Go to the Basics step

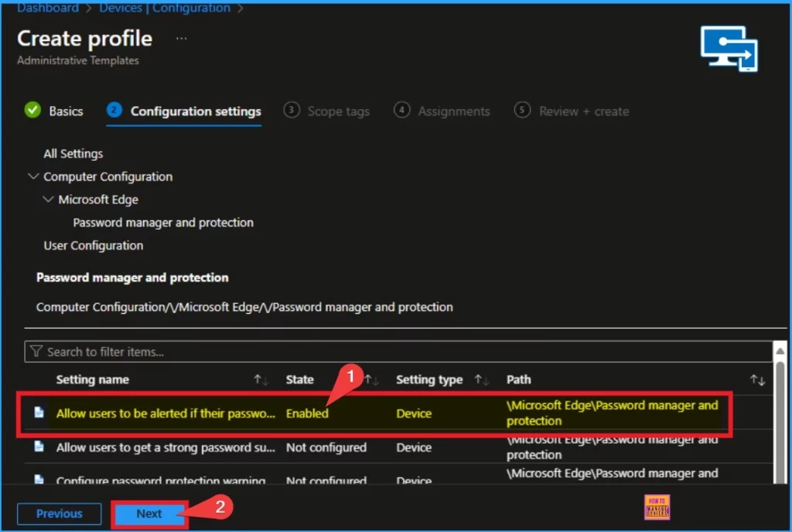(x=66, y=111)
